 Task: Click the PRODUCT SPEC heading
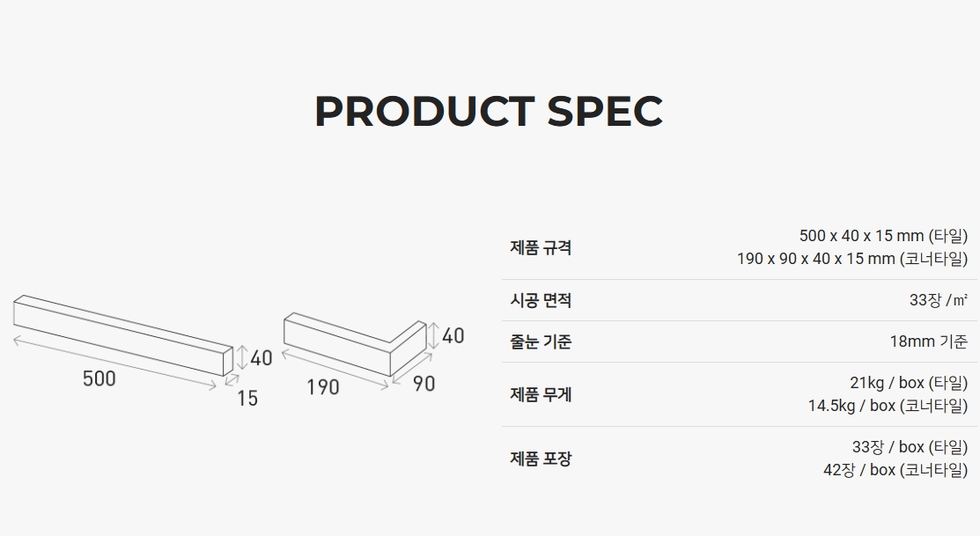tap(489, 111)
